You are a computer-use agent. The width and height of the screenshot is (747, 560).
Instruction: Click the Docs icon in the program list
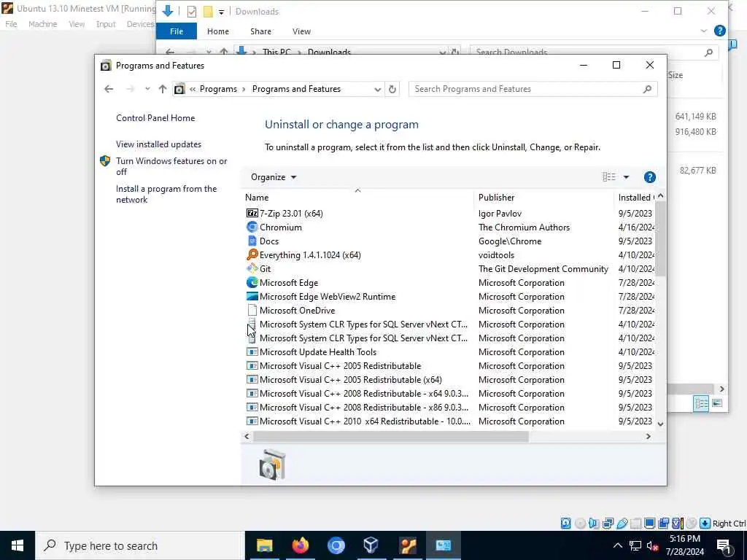pos(252,241)
